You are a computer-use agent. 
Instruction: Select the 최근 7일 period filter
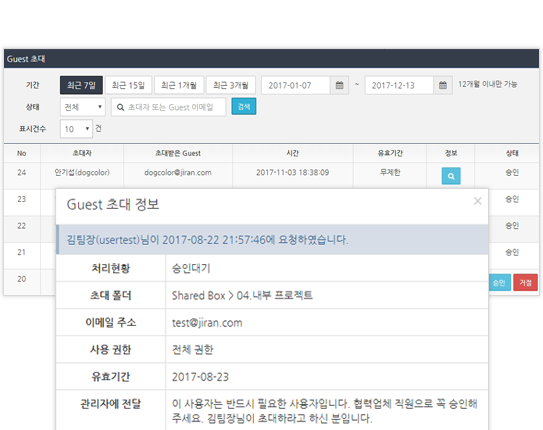click(81, 85)
